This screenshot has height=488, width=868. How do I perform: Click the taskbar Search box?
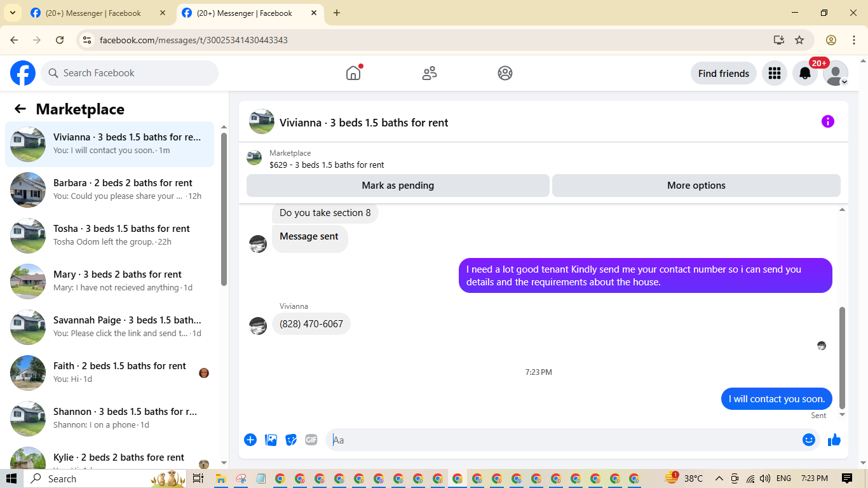pyautogui.click(x=105, y=478)
